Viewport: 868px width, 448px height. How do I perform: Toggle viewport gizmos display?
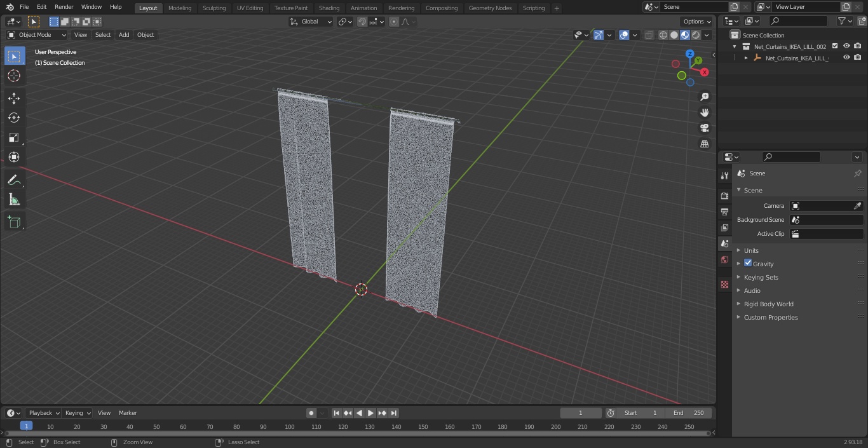tap(599, 35)
